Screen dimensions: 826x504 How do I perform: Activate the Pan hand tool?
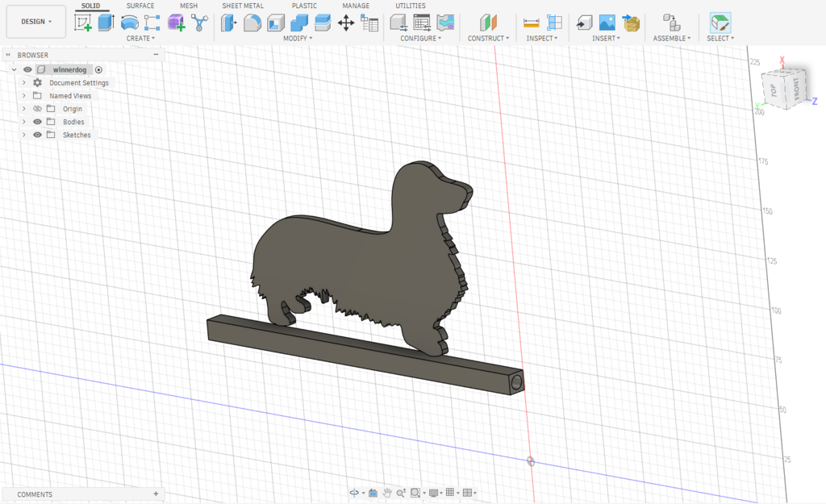coord(387,493)
